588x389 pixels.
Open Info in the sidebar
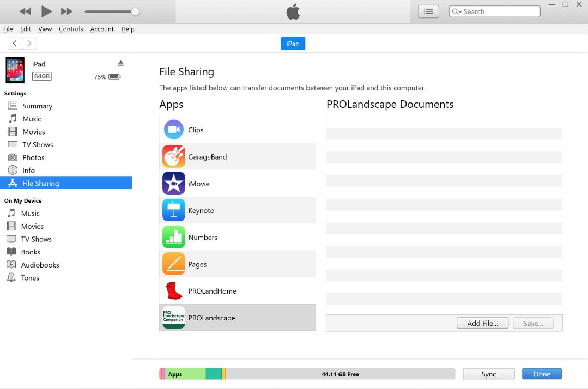(66, 171)
